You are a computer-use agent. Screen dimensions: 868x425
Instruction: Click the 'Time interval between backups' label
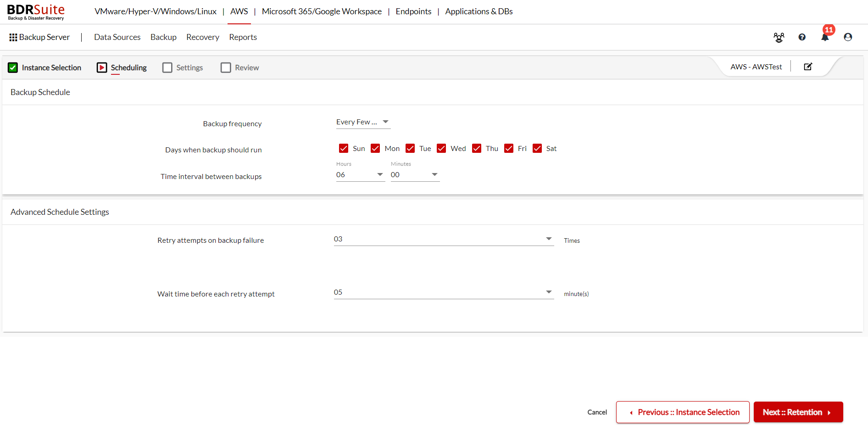211,177
